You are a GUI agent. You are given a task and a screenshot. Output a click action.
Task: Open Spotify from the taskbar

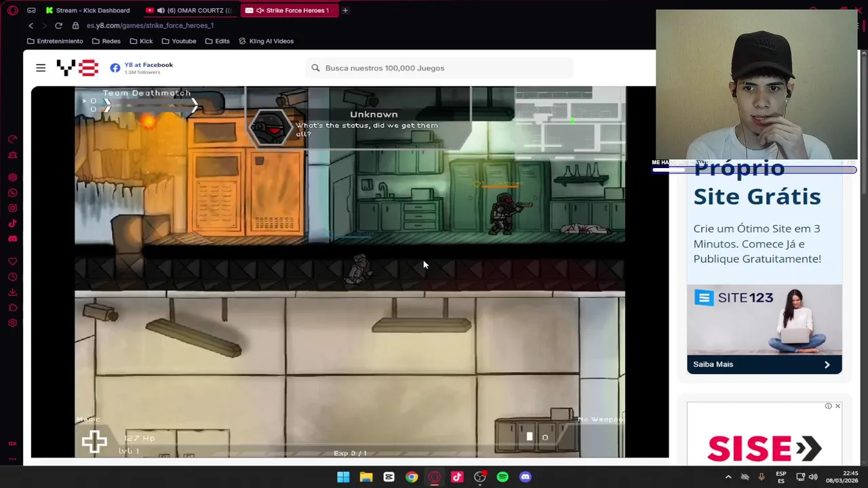[502, 477]
